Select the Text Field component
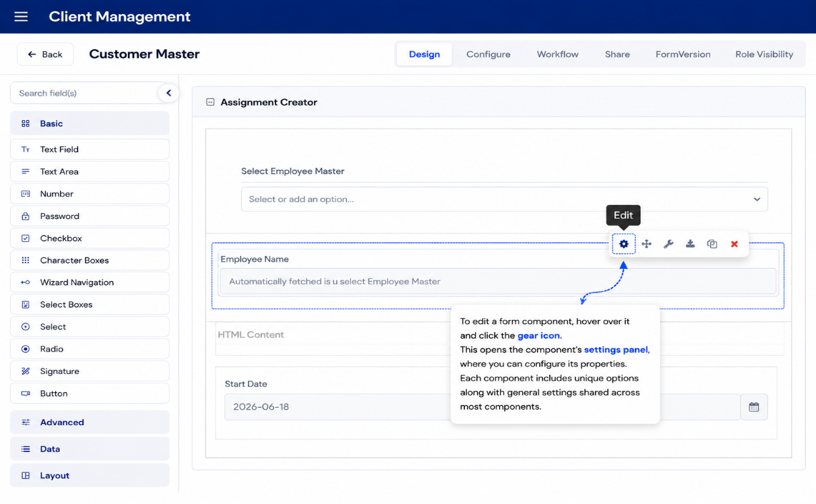 (90, 150)
